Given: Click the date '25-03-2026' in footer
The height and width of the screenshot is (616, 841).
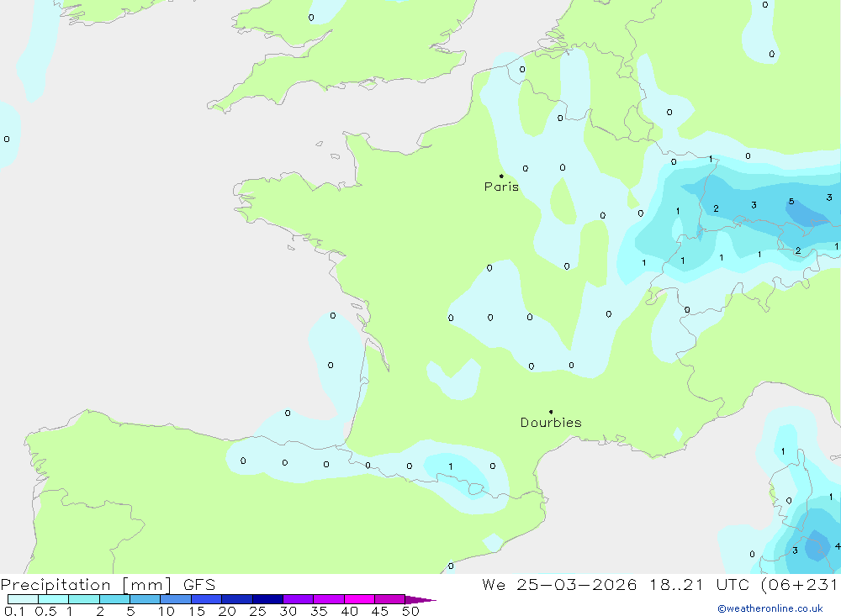Looking at the screenshot, I should pos(577,585).
